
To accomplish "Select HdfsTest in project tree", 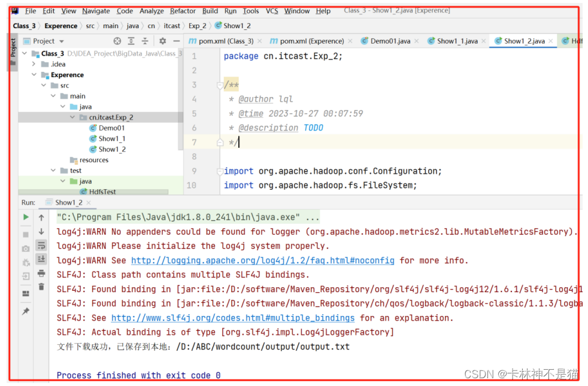I will [98, 192].
